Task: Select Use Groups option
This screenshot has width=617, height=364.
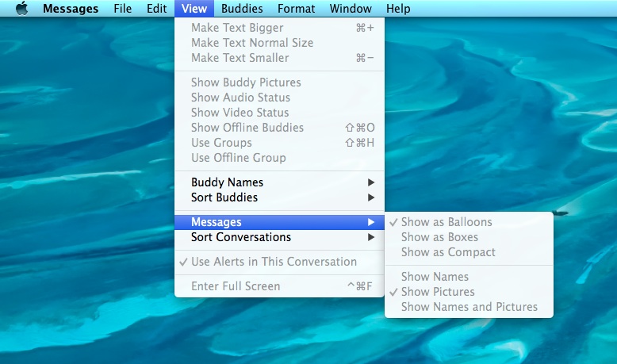Action: point(279,143)
